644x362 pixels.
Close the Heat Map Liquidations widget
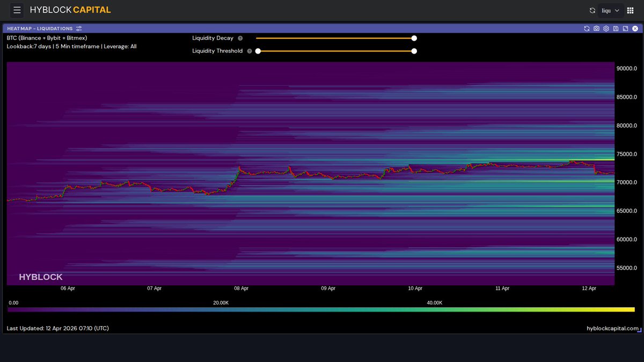[635, 28]
